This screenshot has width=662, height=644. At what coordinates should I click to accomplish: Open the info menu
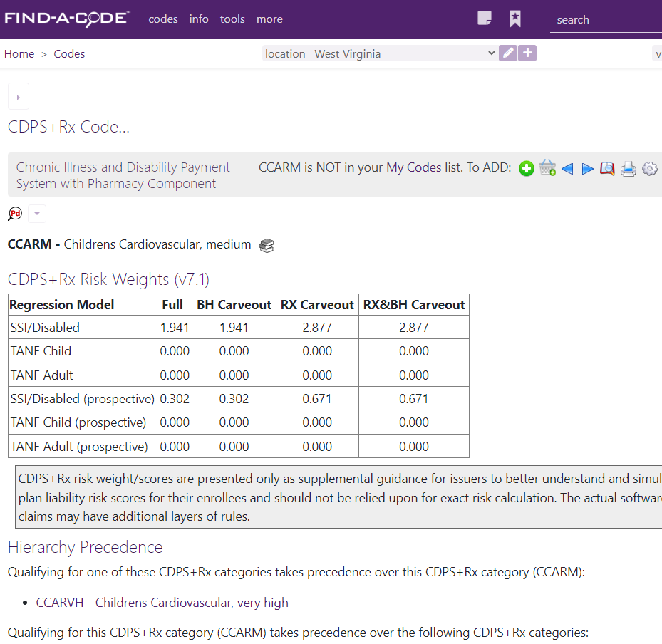pyautogui.click(x=199, y=19)
